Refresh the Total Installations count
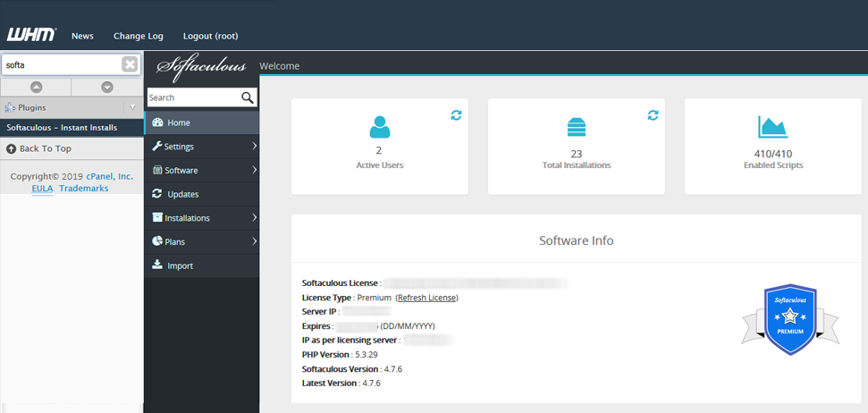 pos(653,115)
